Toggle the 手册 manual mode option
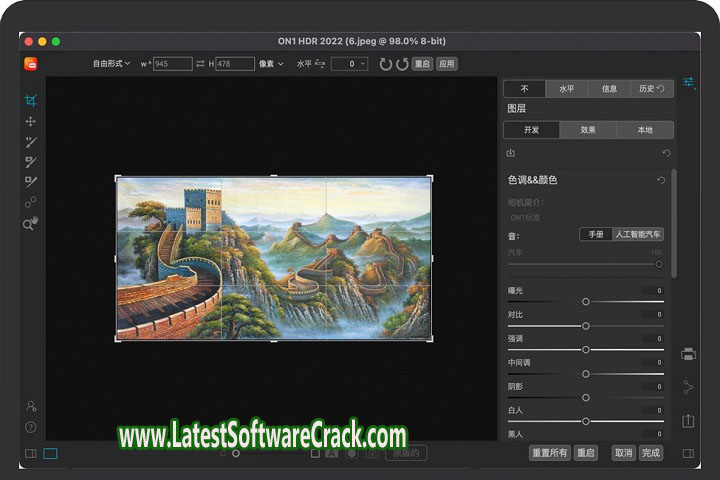This screenshot has width=720, height=480. coord(596,234)
